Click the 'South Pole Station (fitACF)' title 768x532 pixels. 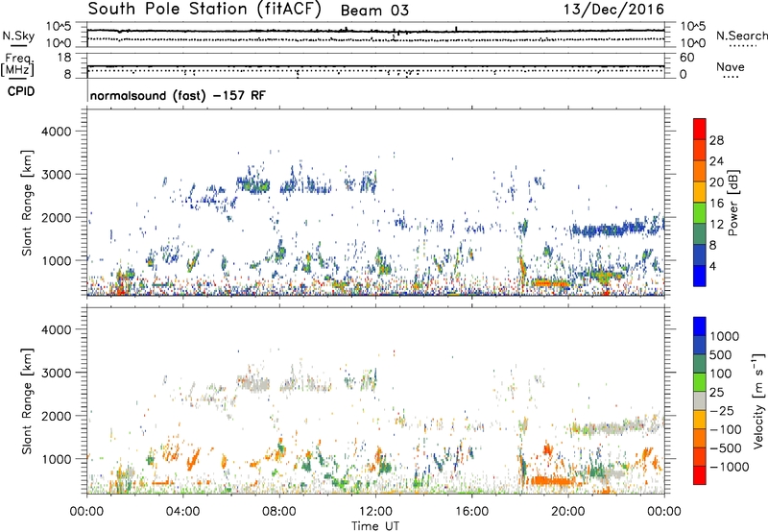coord(204,10)
